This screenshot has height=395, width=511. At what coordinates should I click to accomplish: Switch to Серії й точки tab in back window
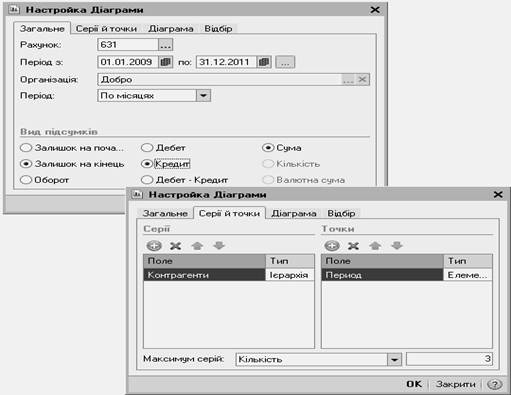(106, 29)
